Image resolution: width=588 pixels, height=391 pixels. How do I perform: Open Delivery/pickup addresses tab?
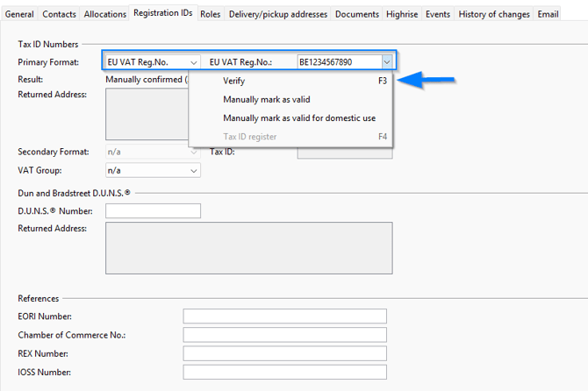277,14
